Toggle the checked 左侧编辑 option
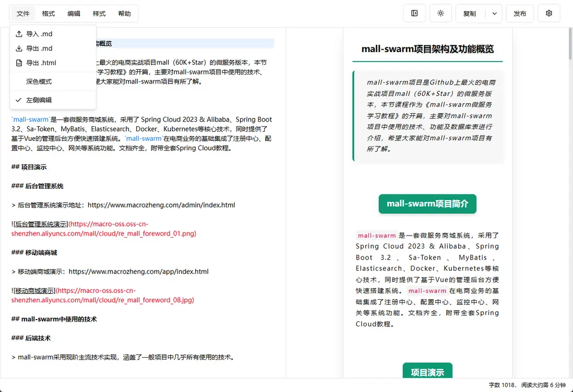 point(53,100)
